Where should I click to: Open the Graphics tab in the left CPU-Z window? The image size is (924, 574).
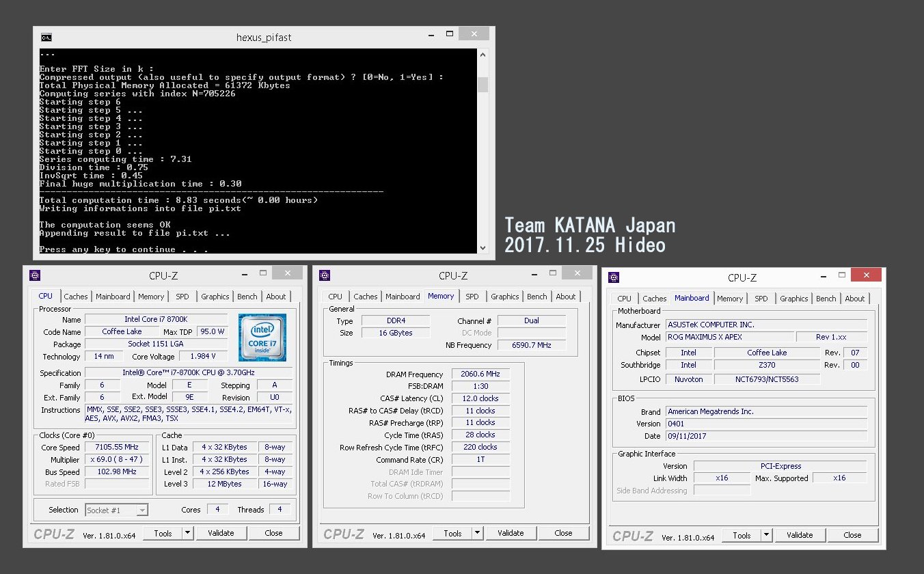click(x=215, y=297)
